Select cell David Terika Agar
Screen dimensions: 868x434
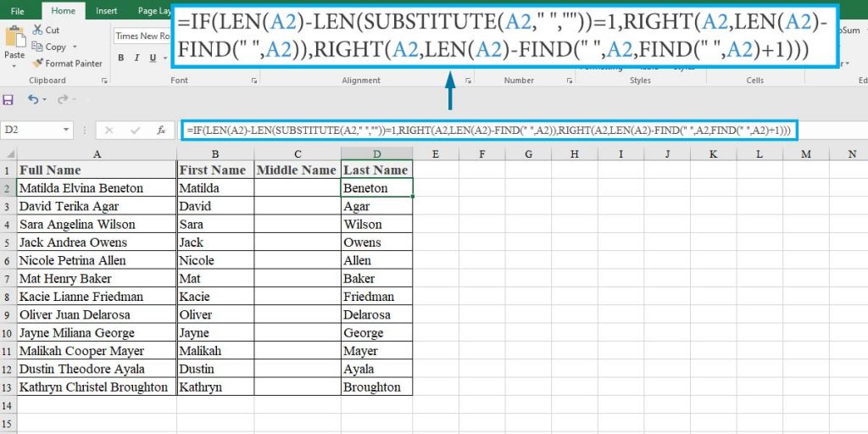click(x=97, y=206)
